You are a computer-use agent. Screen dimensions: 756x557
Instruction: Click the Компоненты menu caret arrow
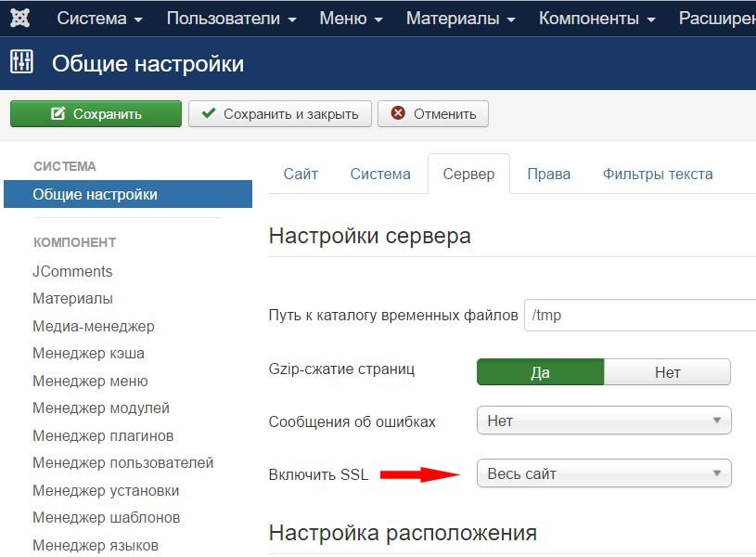click(x=651, y=20)
